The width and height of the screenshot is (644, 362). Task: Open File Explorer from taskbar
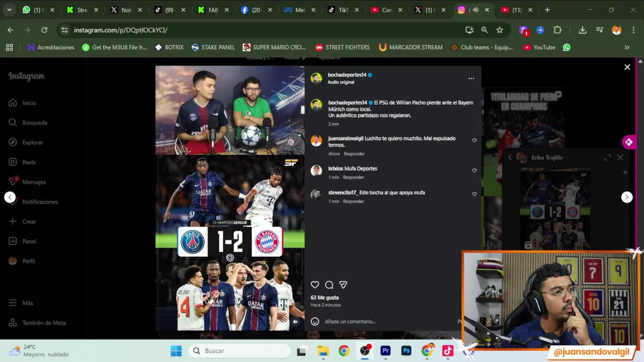click(323, 351)
